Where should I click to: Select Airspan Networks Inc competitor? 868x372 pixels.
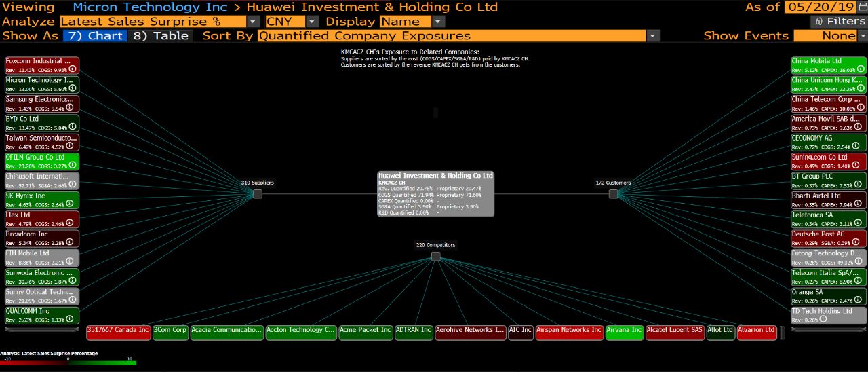coord(569,333)
